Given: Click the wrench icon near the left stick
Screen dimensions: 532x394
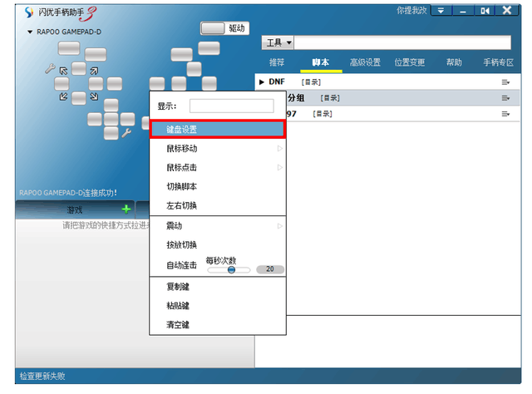Looking at the screenshot, I should (x=50, y=69).
